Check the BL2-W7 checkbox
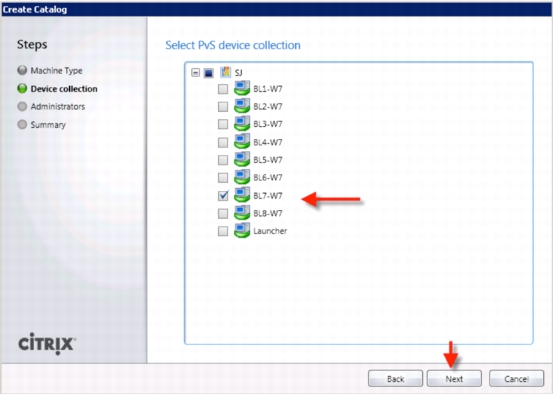 [x=223, y=106]
